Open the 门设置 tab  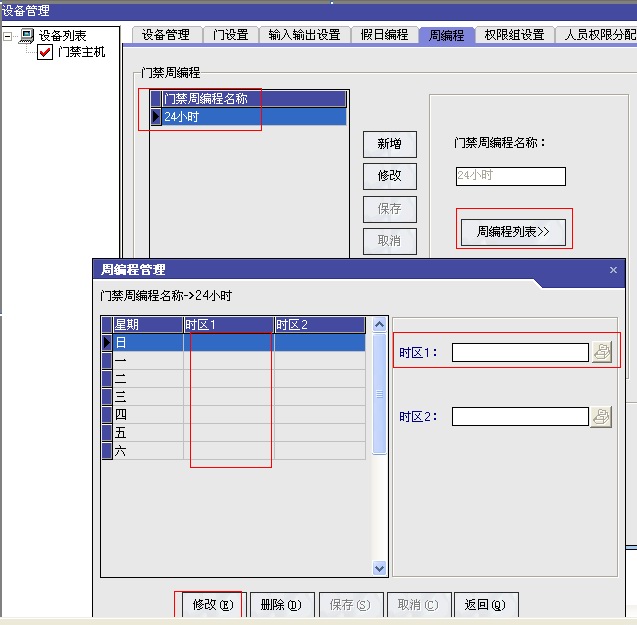(x=231, y=35)
